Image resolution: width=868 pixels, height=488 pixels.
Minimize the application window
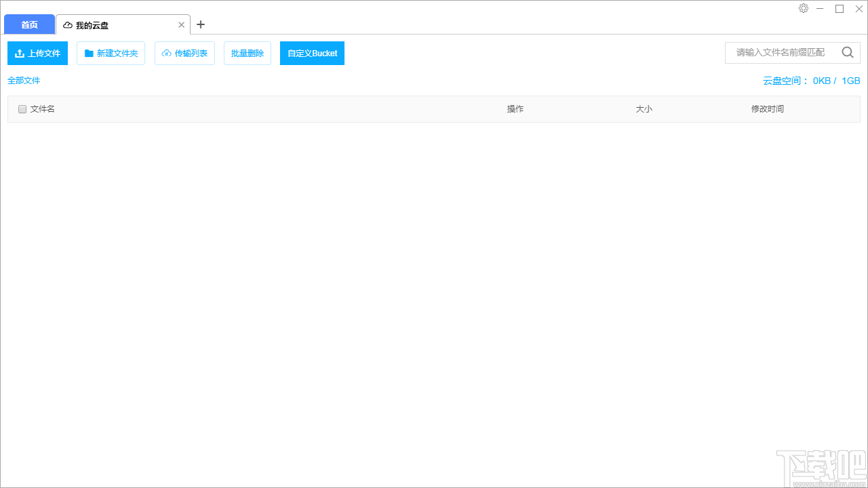pyautogui.click(x=821, y=8)
